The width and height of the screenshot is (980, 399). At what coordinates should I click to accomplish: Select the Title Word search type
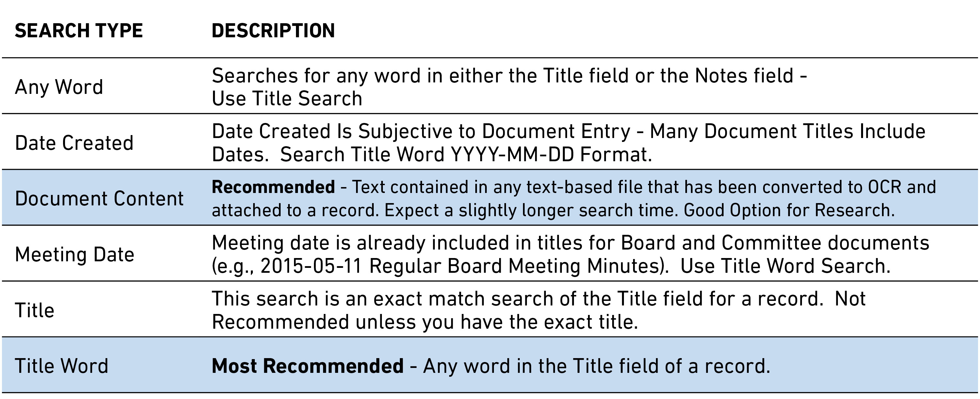click(x=62, y=366)
